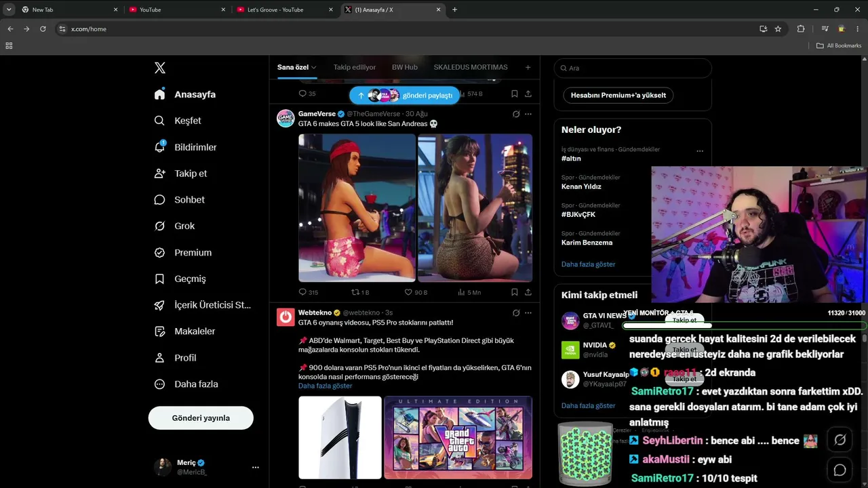Open the Grok icon on GameVerse post

516,114
